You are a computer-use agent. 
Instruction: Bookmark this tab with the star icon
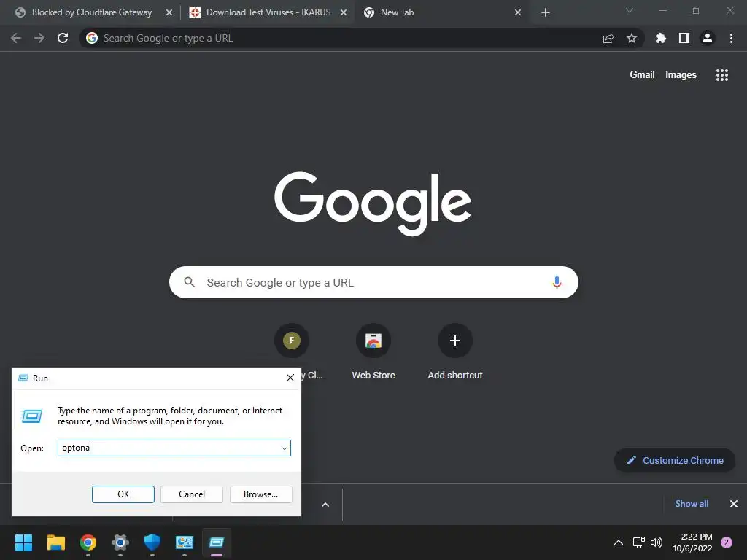(632, 38)
